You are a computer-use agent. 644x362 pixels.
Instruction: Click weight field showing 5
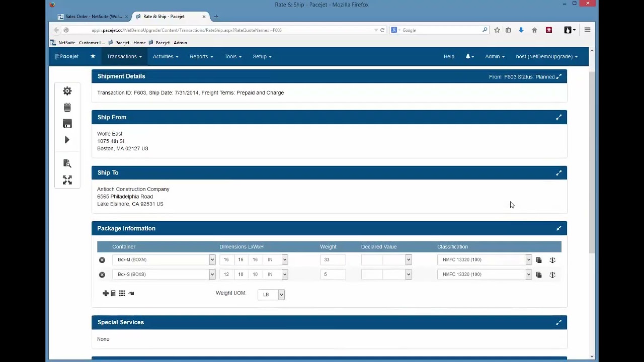pos(333,274)
